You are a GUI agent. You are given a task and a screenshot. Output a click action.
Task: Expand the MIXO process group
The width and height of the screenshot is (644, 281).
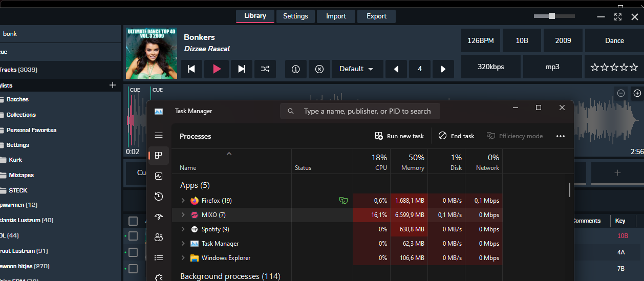tap(183, 215)
